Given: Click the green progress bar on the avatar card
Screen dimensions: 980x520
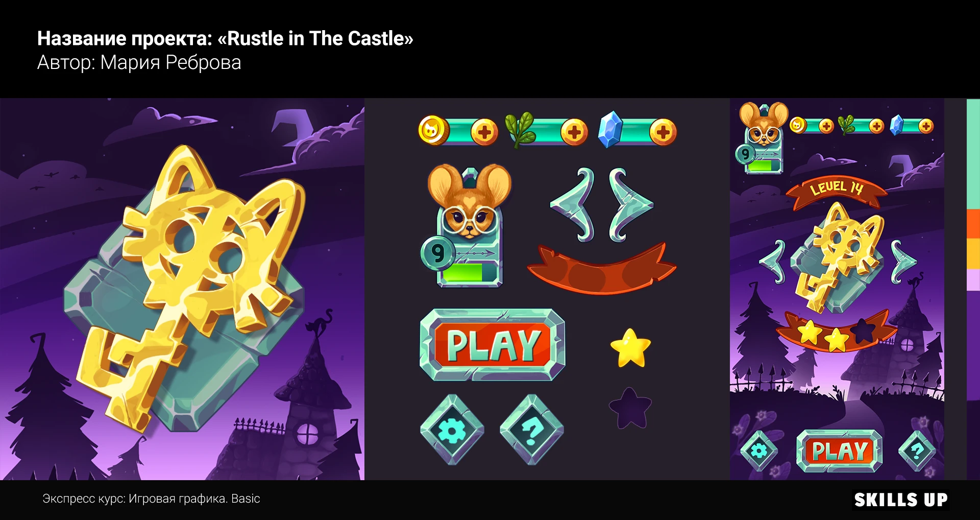Looking at the screenshot, I should 462,272.
